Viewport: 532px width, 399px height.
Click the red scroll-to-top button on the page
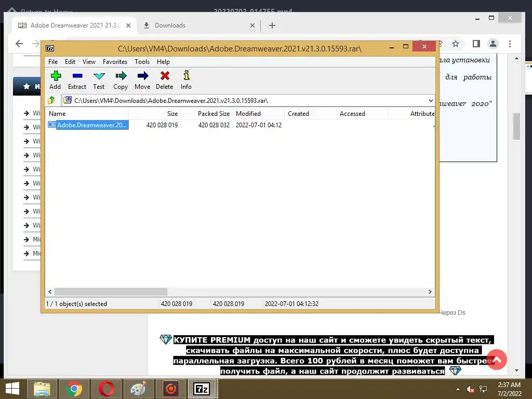[497, 360]
